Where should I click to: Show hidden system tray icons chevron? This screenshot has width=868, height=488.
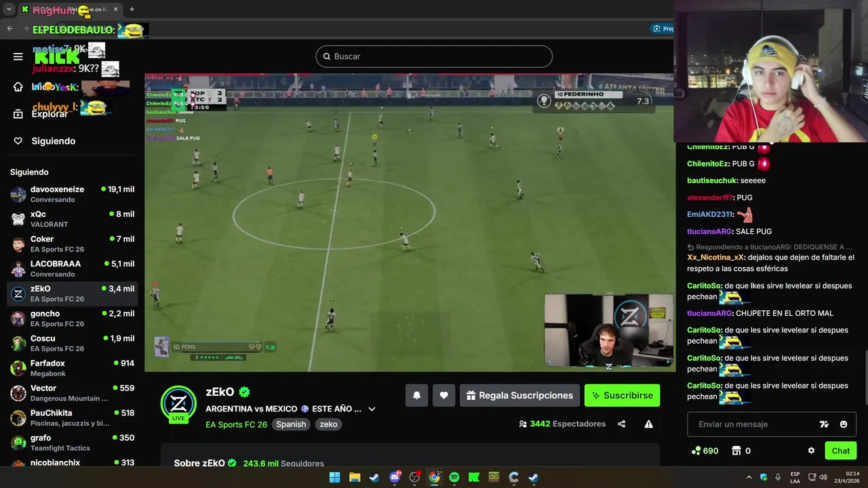[x=749, y=477]
